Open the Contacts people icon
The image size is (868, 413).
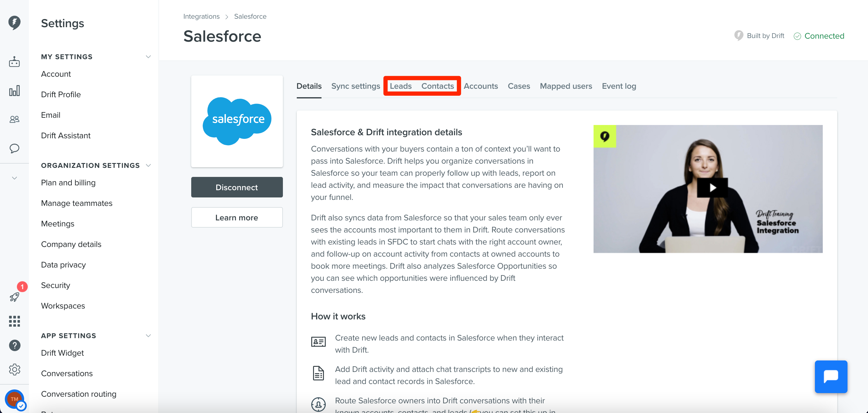(x=14, y=119)
